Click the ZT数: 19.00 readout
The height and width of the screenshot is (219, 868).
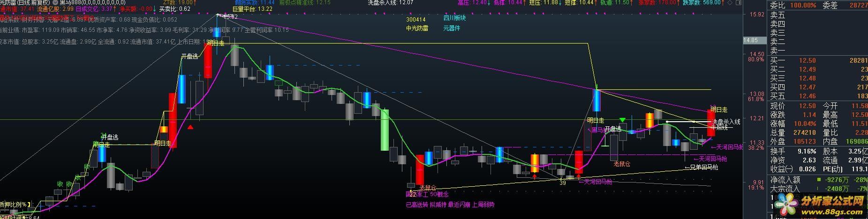179,3
